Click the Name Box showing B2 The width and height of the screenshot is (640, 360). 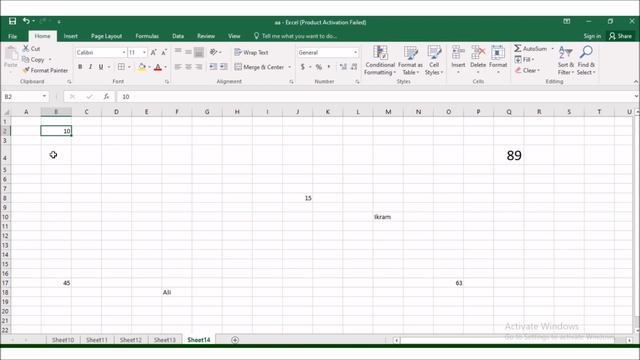click(24, 96)
